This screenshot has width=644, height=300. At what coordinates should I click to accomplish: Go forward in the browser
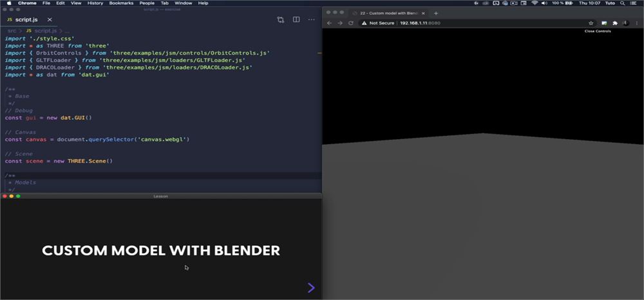coord(339,23)
